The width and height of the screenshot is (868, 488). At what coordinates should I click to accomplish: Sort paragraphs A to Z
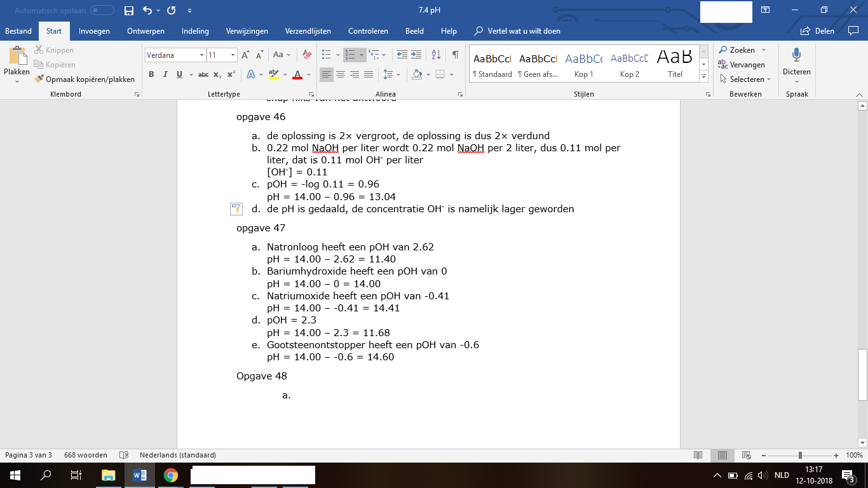(437, 55)
